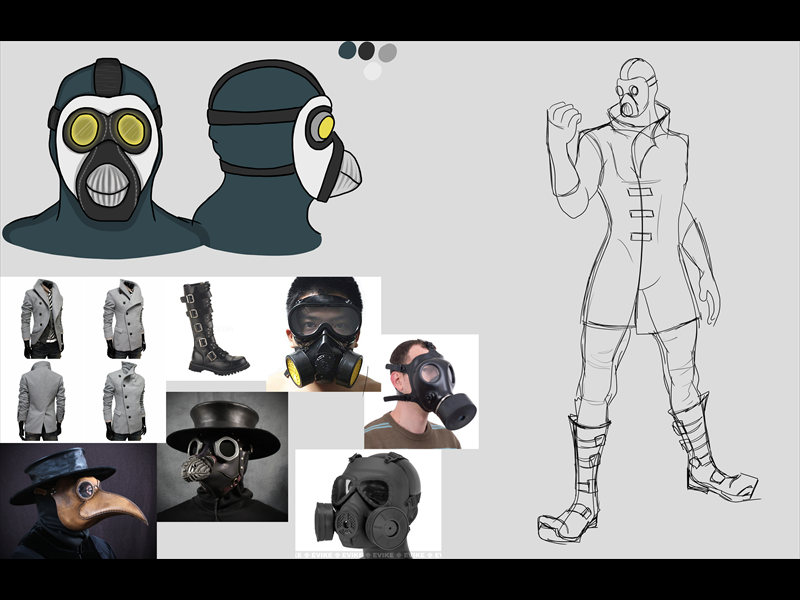
Task: Open the gray jacket reference image
Action: click(82, 360)
